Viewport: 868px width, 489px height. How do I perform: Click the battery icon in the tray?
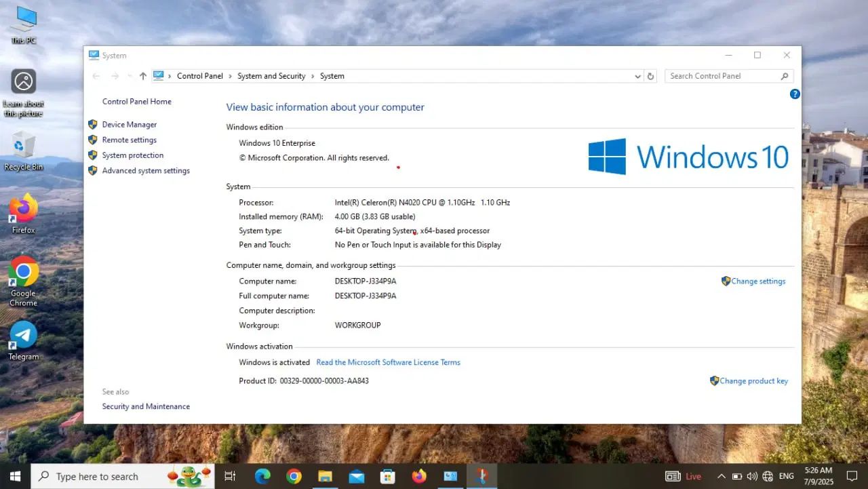click(x=737, y=476)
